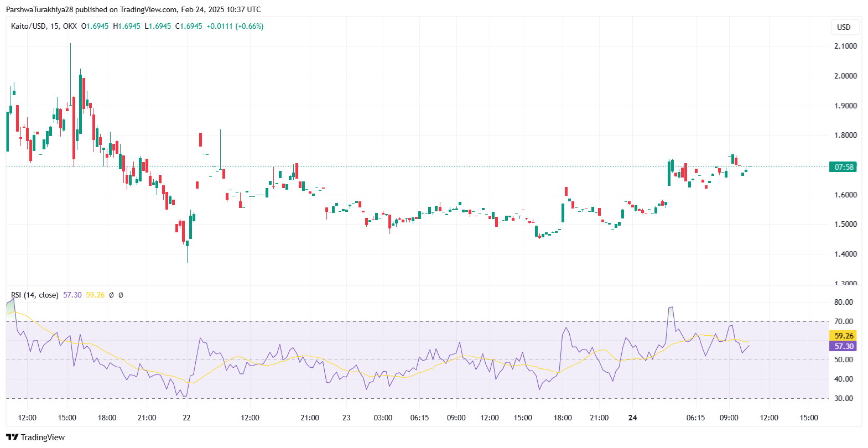Click the 2.0000 price axis label
Screen dimensions: 868x448
(x=845, y=76)
